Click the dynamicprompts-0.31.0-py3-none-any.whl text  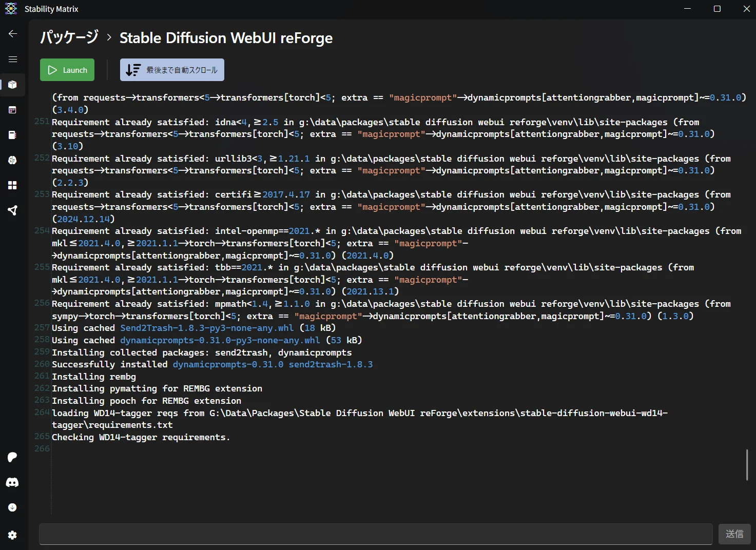point(220,340)
